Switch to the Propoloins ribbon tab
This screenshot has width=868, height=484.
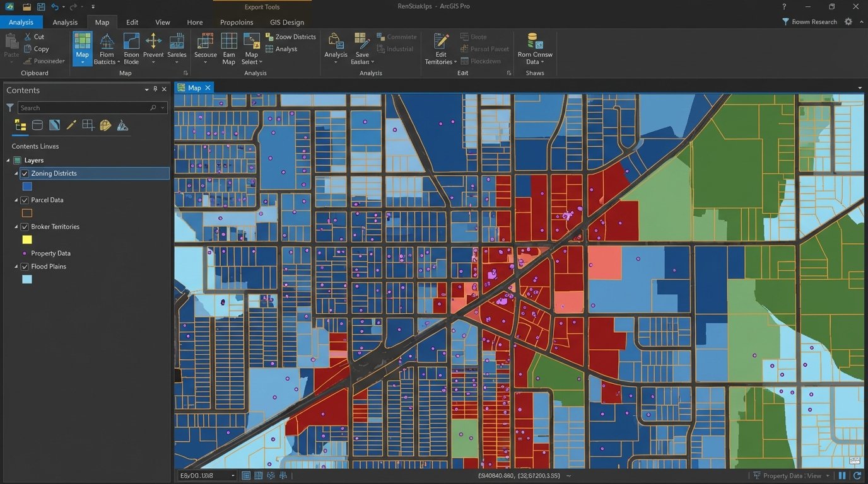coord(236,22)
